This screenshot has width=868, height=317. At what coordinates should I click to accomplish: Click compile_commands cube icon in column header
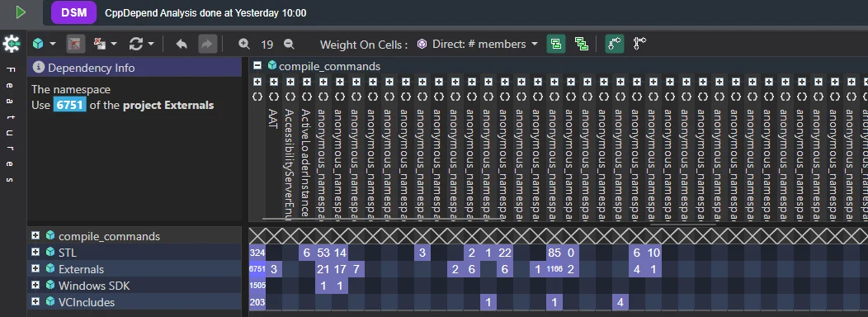(271, 65)
